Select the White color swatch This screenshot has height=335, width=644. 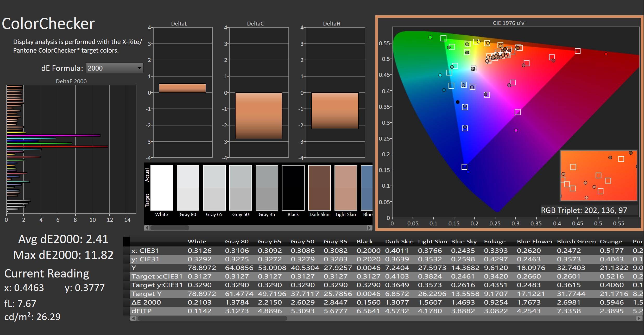click(x=161, y=187)
